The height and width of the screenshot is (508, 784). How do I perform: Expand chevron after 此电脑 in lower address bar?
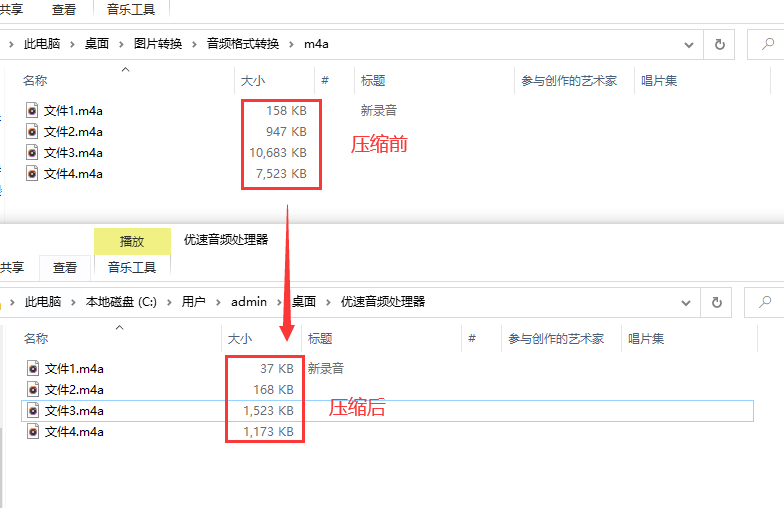pos(73,302)
